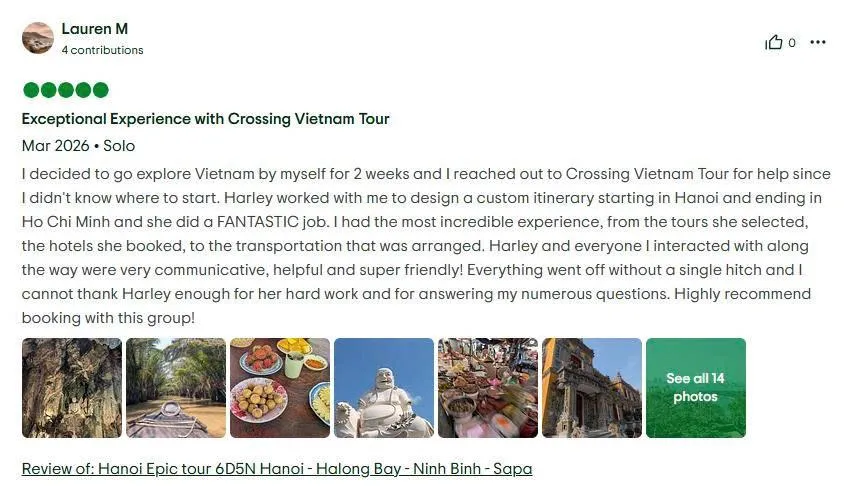
Task: Open the three-dot more options menu
Action: pos(818,42)
